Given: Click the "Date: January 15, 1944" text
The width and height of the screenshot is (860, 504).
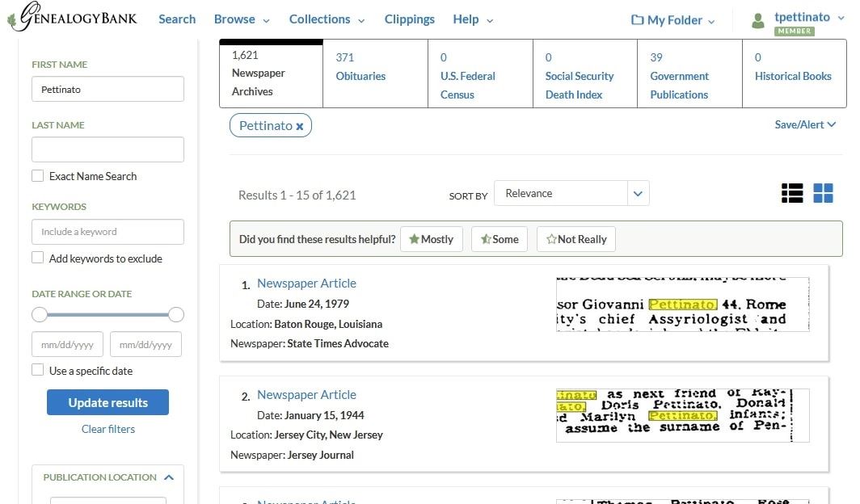Looking at the screenshot, I should click(310, 415).
